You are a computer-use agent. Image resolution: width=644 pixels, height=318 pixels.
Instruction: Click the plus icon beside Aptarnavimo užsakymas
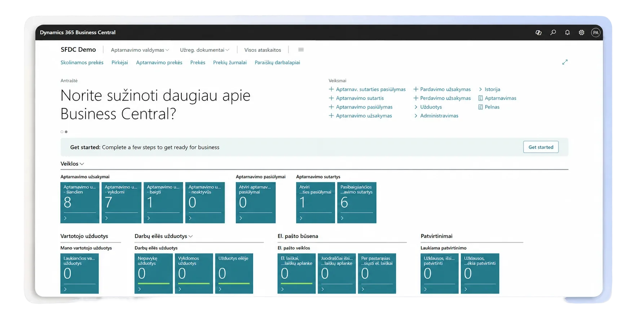coord(331,116)
